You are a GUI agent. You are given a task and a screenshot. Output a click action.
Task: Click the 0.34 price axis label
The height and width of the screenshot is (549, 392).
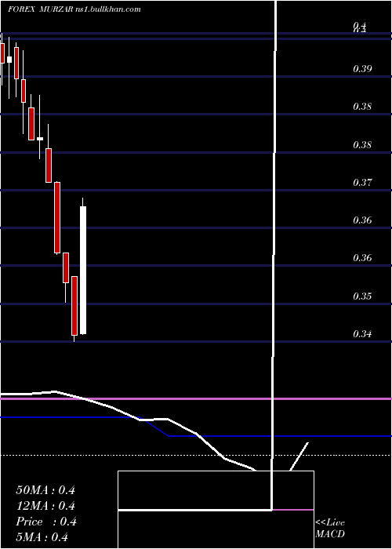362,334
